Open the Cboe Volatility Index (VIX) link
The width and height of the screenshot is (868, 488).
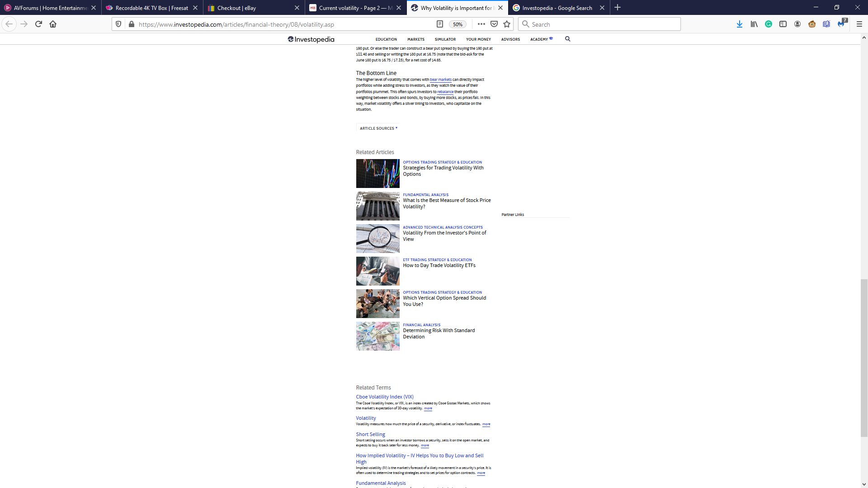pyautogui.click(x=385, y=397)
